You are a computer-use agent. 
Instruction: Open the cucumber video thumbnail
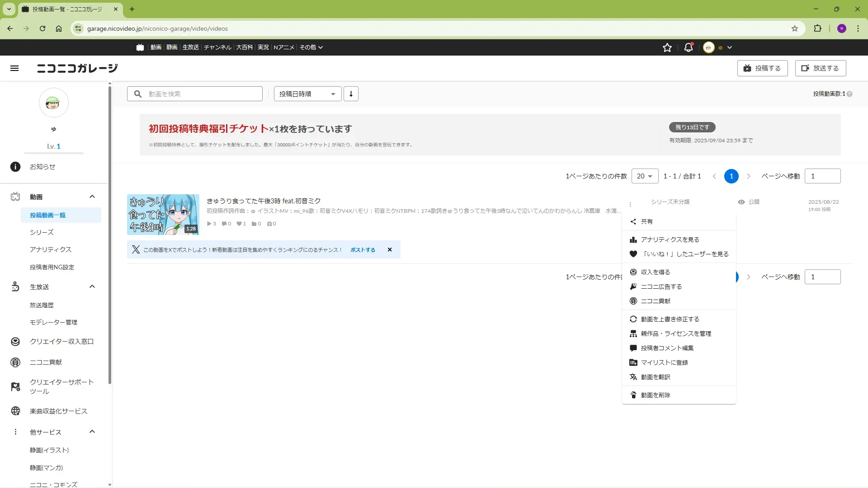coord(163,215)
